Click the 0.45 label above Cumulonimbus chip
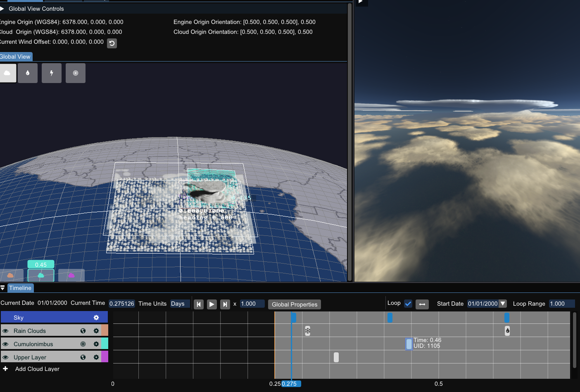This screenshot has width=580, height=392. [41, 265]
